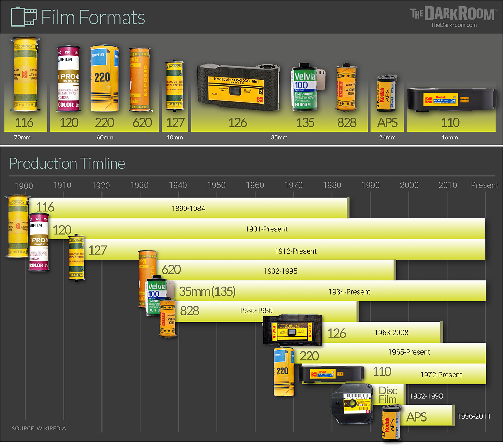The height and width of the screenshot is (446, 504).
Task: Click the 126 cartridge in the timeline
Action: (292, 330)
